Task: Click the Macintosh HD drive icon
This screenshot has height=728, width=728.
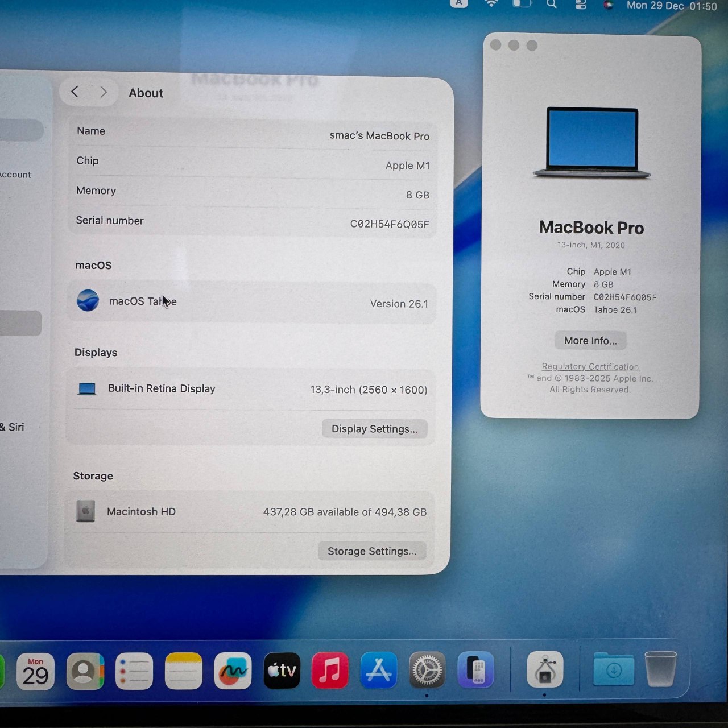Action: [85, 511]
